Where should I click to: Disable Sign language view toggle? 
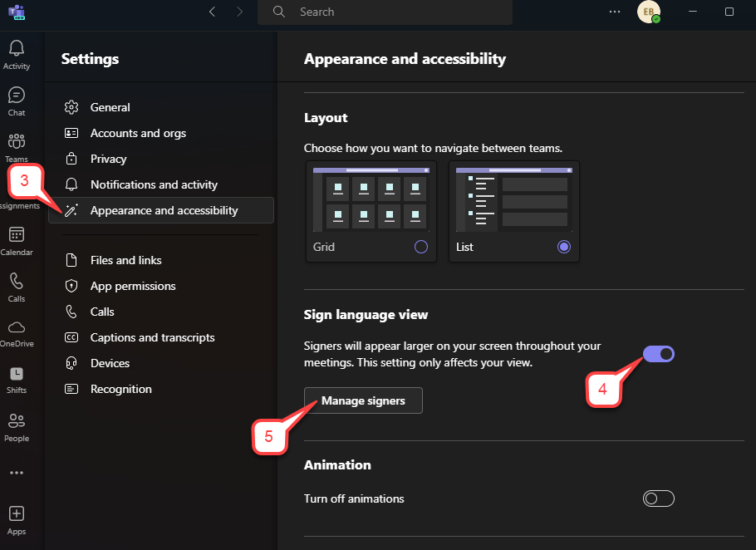coord(658,353)
